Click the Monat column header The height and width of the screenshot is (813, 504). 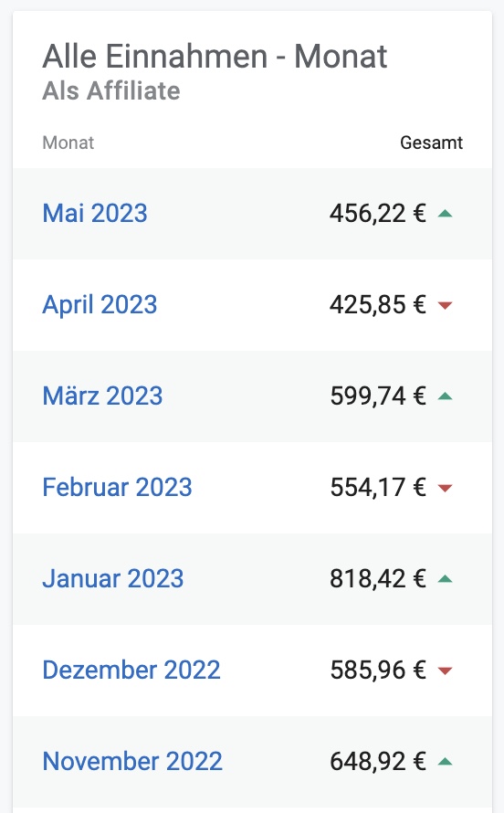point(68,143)
